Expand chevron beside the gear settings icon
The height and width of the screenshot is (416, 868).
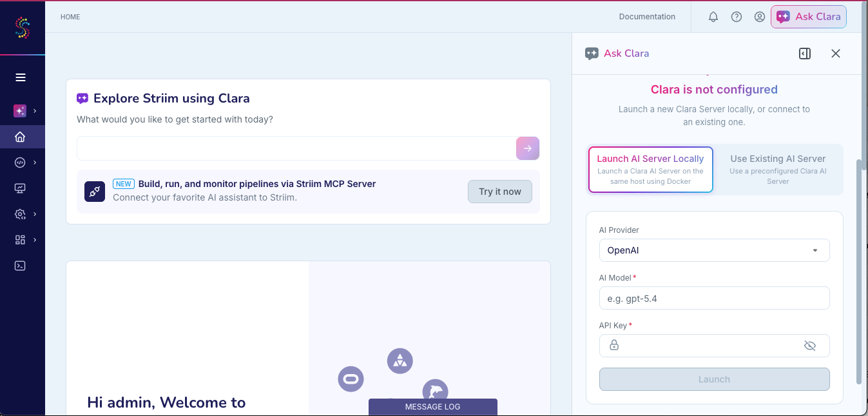click(35, 214)
